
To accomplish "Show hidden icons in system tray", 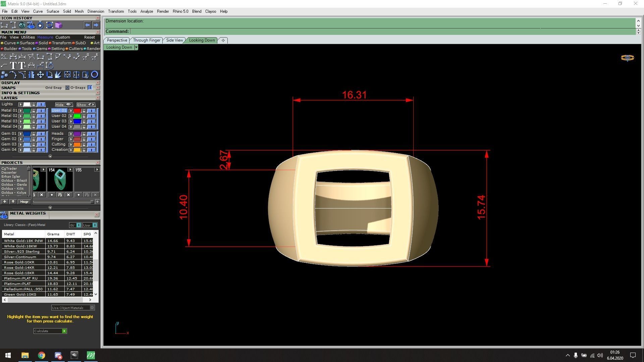I will [568, 355].
